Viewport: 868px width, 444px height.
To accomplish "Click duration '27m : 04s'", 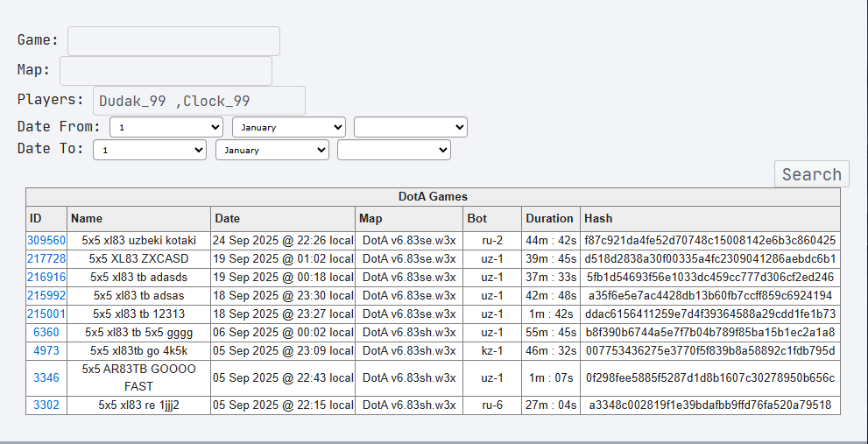I will coord(551,405).
